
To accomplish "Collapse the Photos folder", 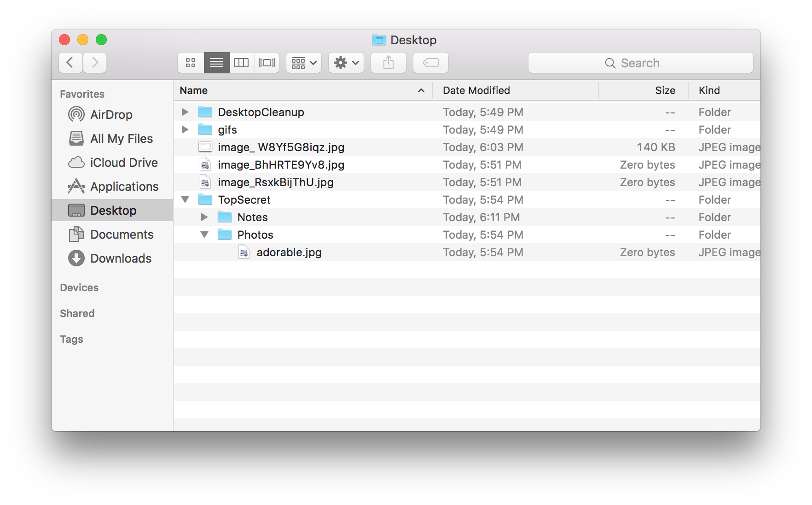I will point(205,235).
